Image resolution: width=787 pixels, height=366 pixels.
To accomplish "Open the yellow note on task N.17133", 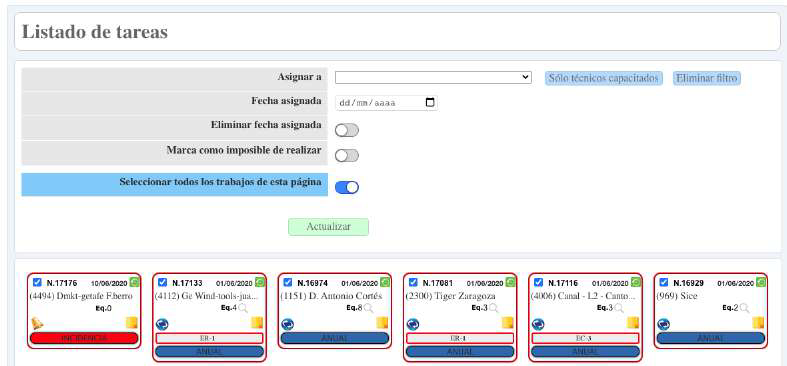I will click(257, 322).
